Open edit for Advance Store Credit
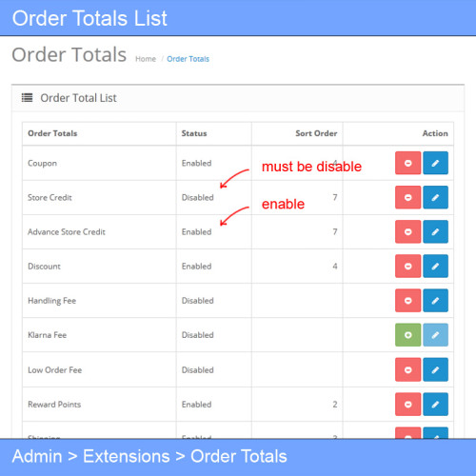Image resolution: width=476 pixels, height=476 pixels. point(435,231)
